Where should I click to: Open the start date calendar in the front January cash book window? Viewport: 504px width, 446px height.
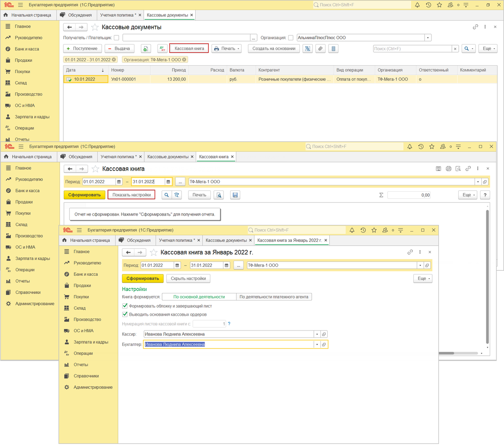click(x=177, y=266)
